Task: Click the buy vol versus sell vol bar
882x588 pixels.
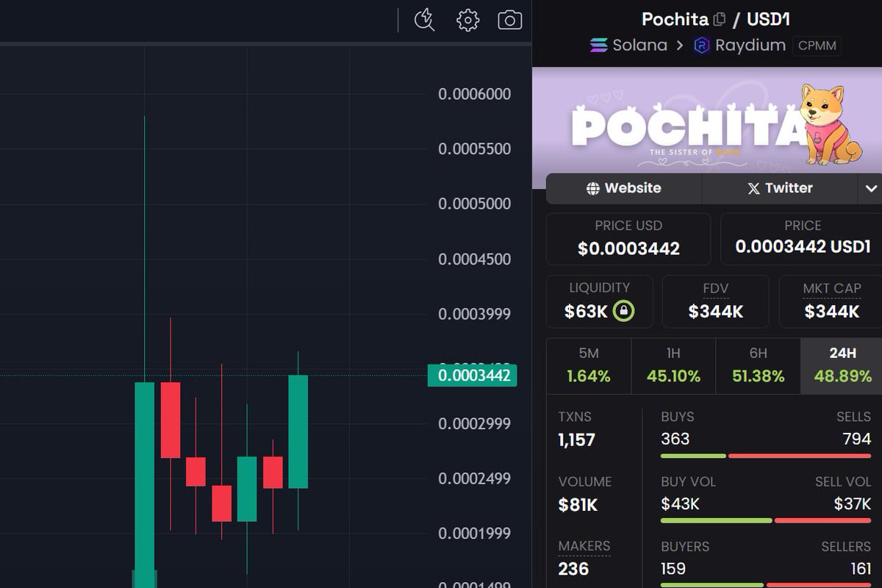Action: pyautogui.click(x=766, y=520)
